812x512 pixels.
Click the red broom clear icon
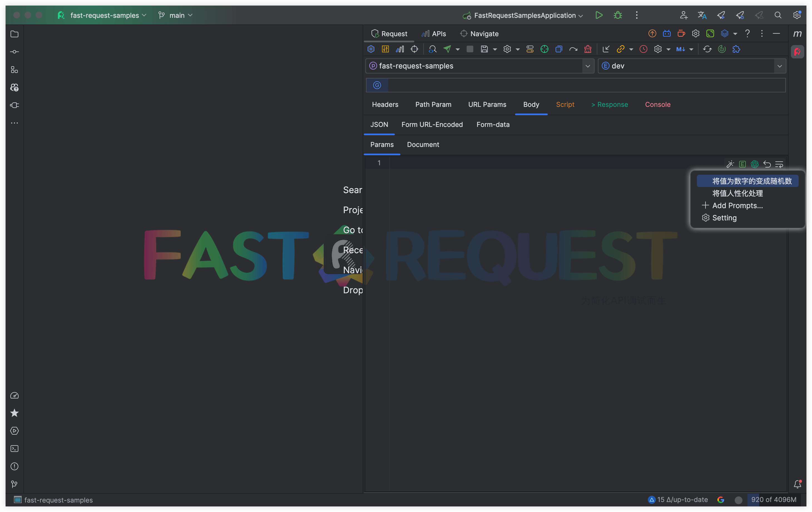pyautogui.click(x=588, y=49)
